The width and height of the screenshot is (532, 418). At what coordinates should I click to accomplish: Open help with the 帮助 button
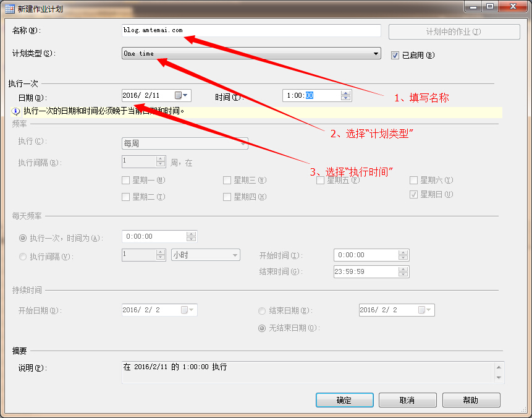click(x=470, y=400)
